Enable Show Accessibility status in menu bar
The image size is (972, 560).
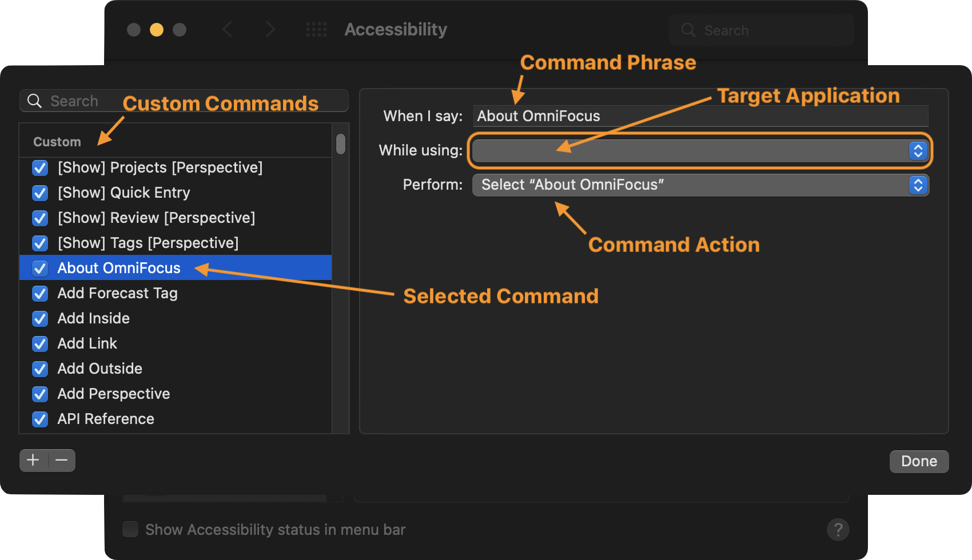(x=130, y=529)
